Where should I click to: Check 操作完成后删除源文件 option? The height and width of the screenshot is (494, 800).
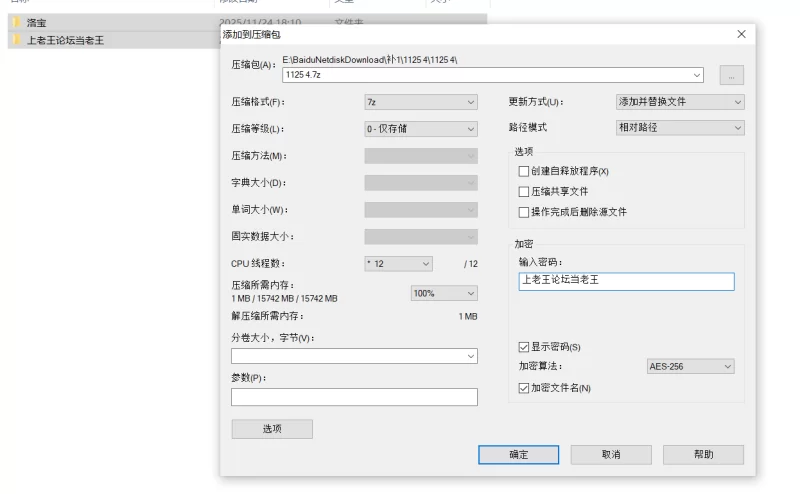point(523,212)
